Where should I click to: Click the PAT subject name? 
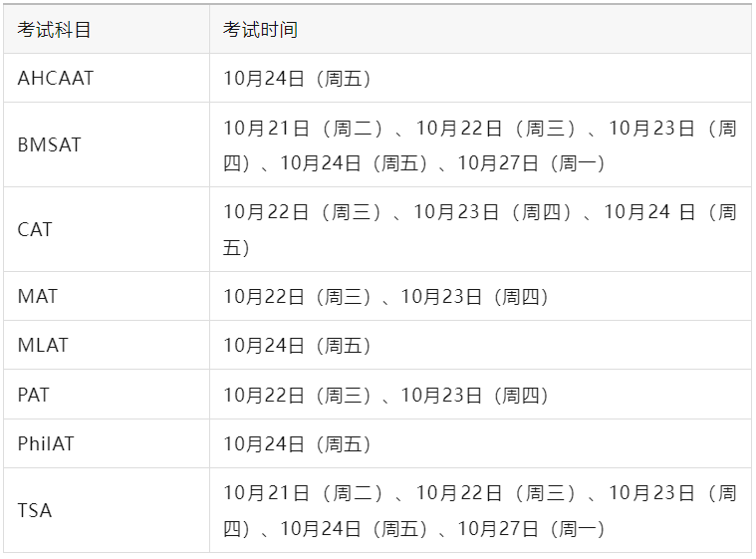[34, 396]
